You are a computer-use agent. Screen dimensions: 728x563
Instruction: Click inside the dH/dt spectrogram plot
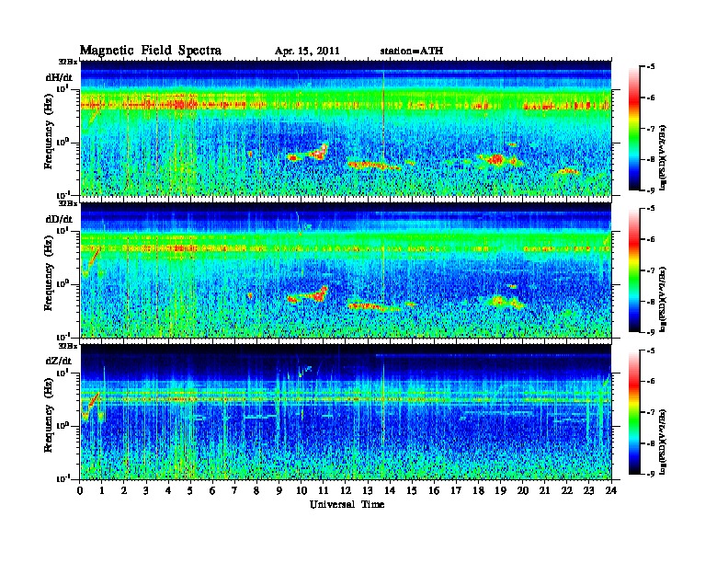[346, 128]
